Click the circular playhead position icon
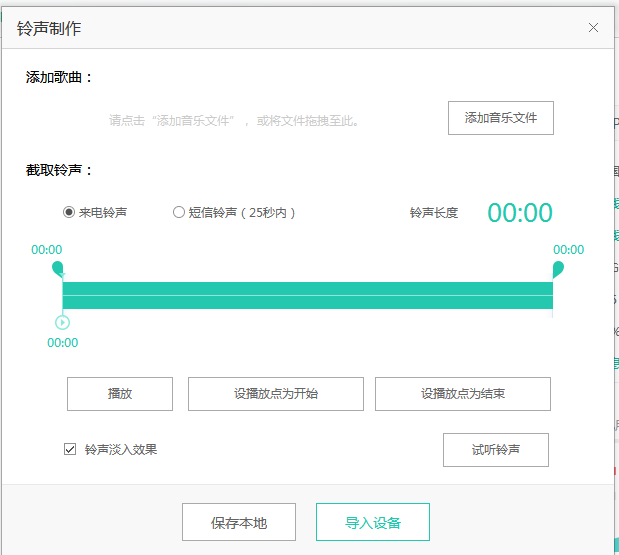The image size is (619, 555). [x=62, y=322]
